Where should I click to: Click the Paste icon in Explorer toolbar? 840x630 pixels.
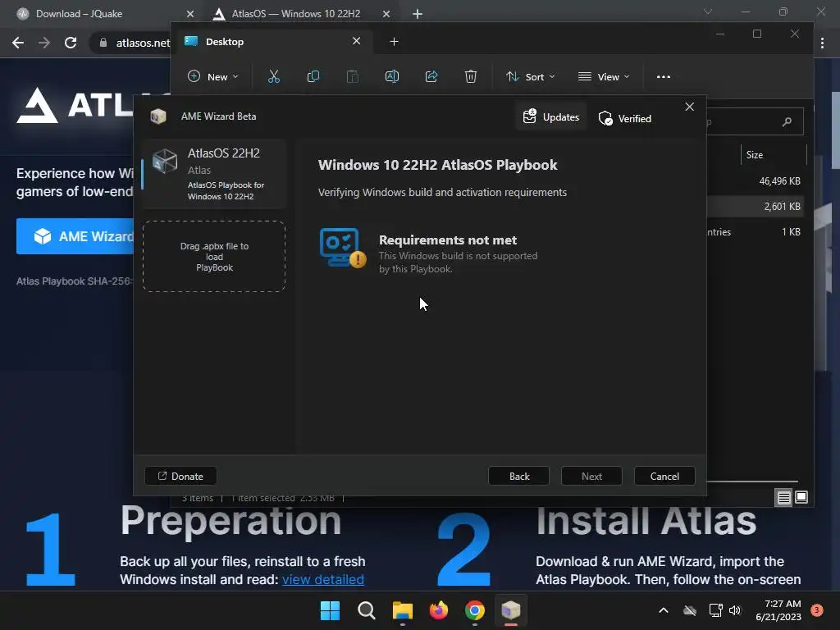(353, 76)
